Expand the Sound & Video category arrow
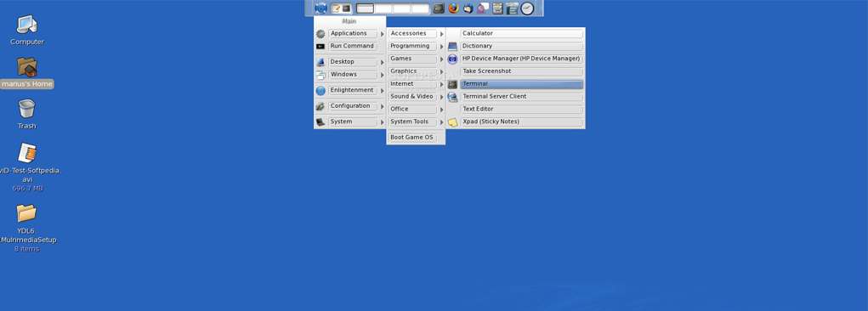Viewport: 868px width, 311px height. 442,98
